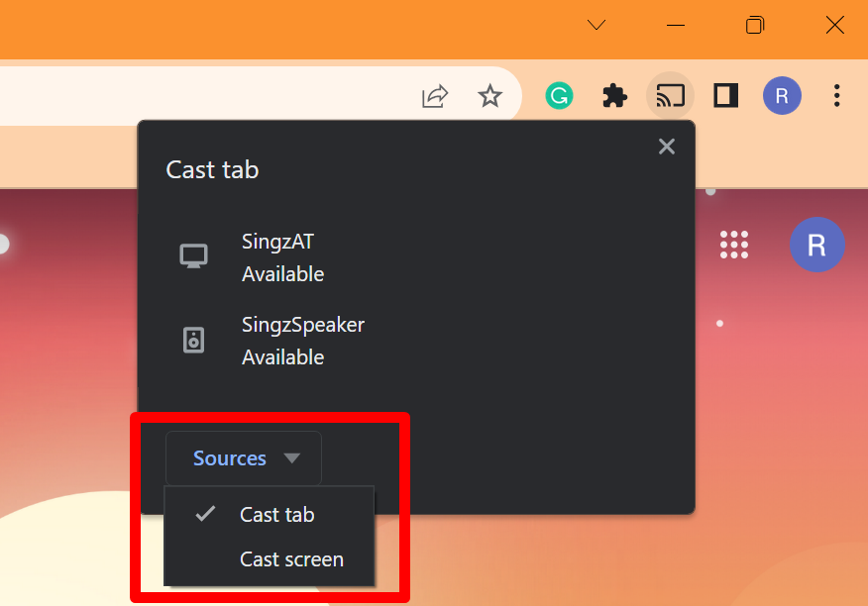Click the tab search chevron in title bar
The width and height of the screenshot is (868, 606).
tap(597, 25)
